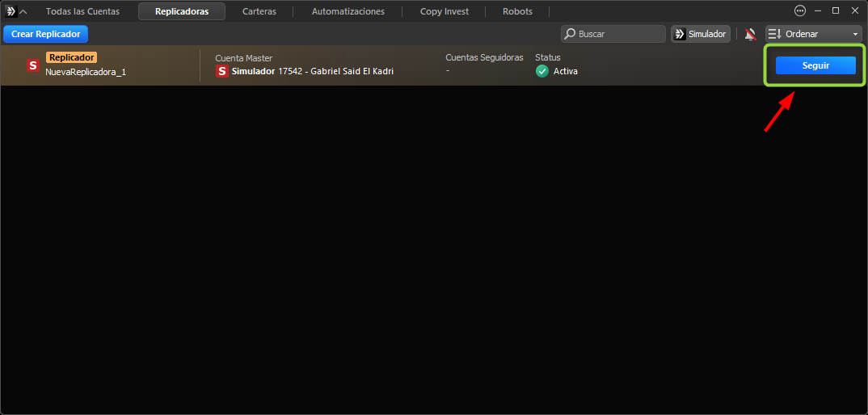
Task: Close the window
Action: (855, 10)
